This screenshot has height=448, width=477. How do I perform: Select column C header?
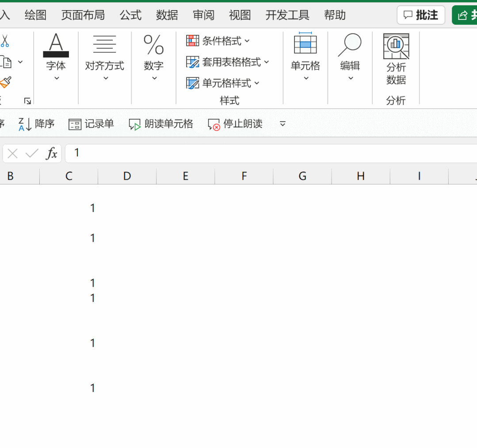(x=69, y=176)
